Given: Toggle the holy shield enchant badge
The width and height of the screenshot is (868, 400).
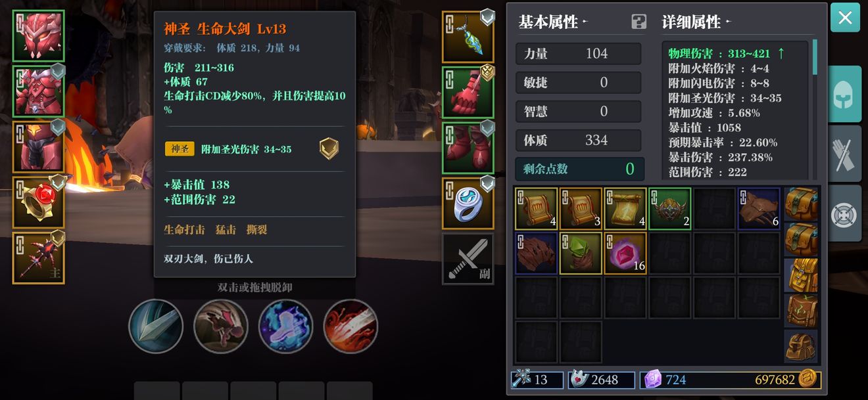Looking at the screenshot, I should tap(329, 149).
